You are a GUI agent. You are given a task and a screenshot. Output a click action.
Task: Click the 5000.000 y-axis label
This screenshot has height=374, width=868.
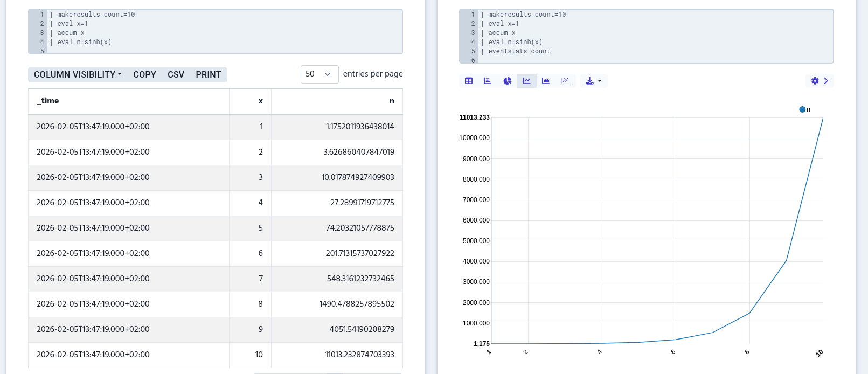tap(476, 241)
